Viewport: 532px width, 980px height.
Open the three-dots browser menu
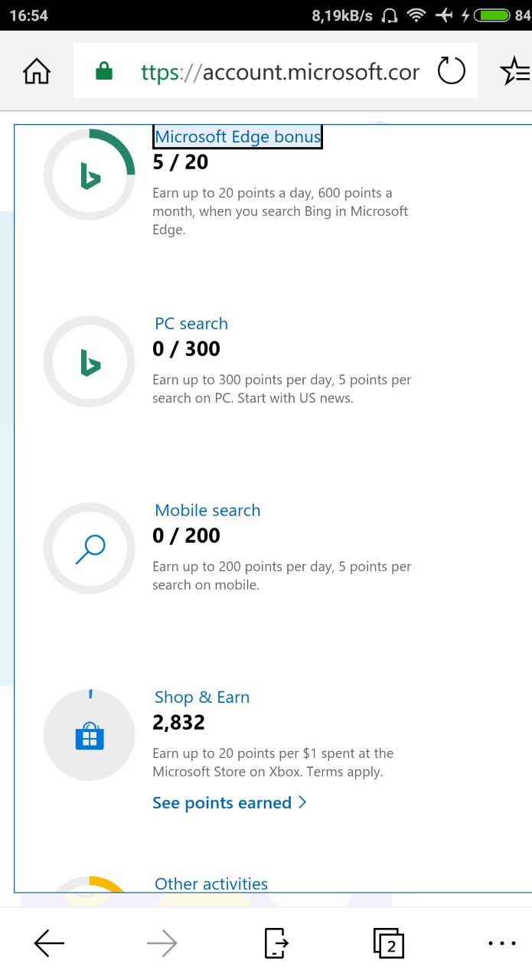pos(502,944)
